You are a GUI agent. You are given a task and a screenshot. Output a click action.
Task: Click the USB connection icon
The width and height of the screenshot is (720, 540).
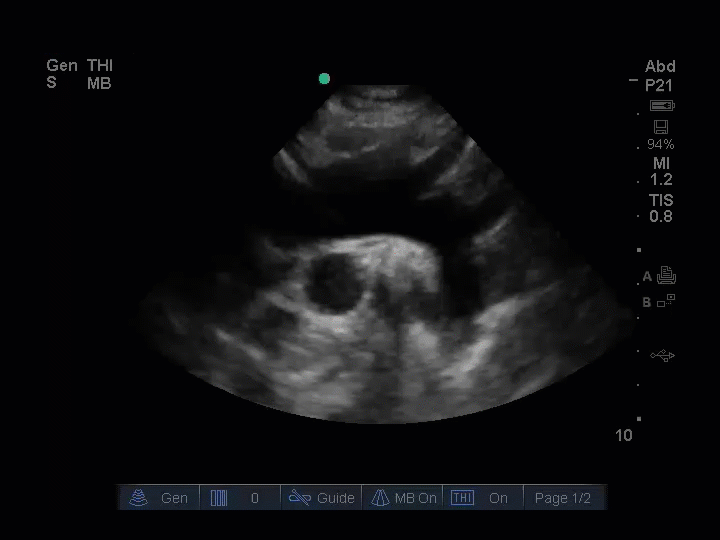[x=662, y=355]
